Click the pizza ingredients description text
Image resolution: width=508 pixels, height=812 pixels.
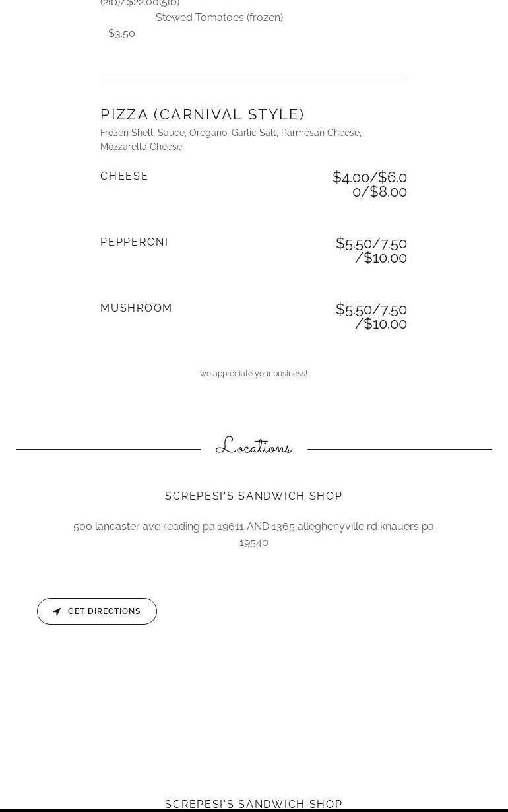click(x=230, y=139)
